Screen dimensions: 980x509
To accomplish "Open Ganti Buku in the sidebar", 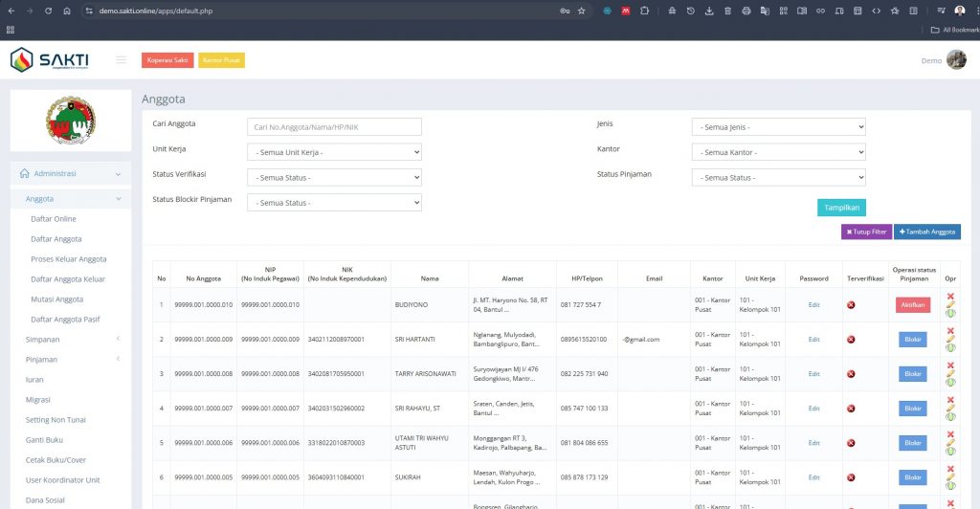I will (x=44, y=440).
